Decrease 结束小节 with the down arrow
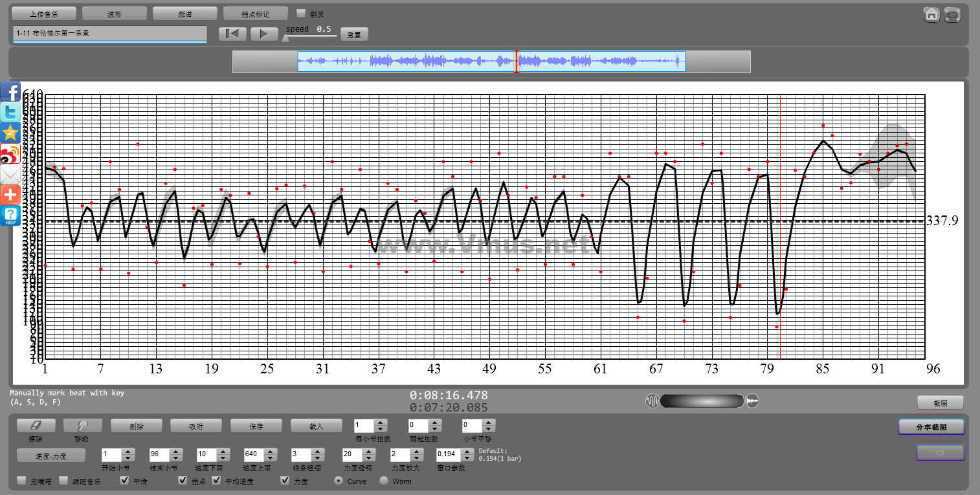 point(175,458)
